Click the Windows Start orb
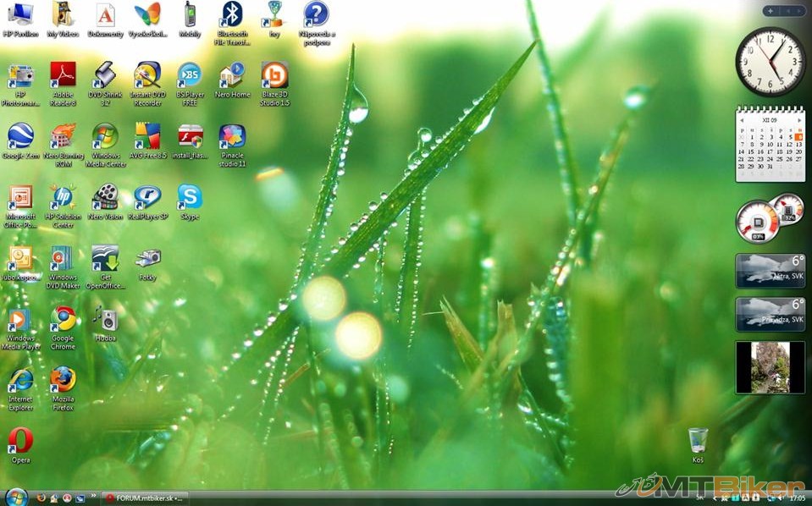 click(15, 497)
